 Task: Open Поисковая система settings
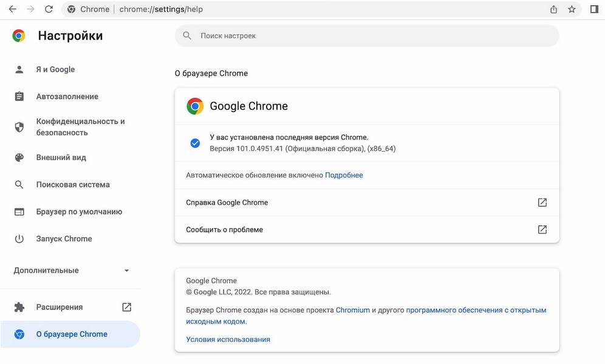(73, 184)
